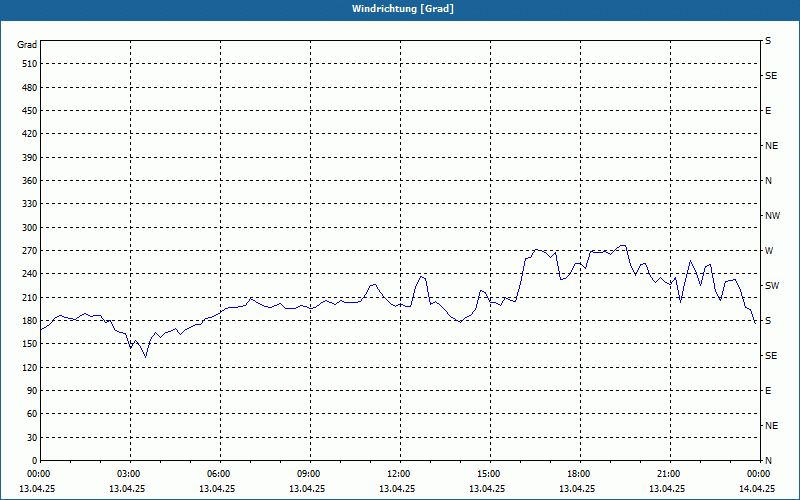
Task: Click the "150" y-axis value
Action: point(30,344)
